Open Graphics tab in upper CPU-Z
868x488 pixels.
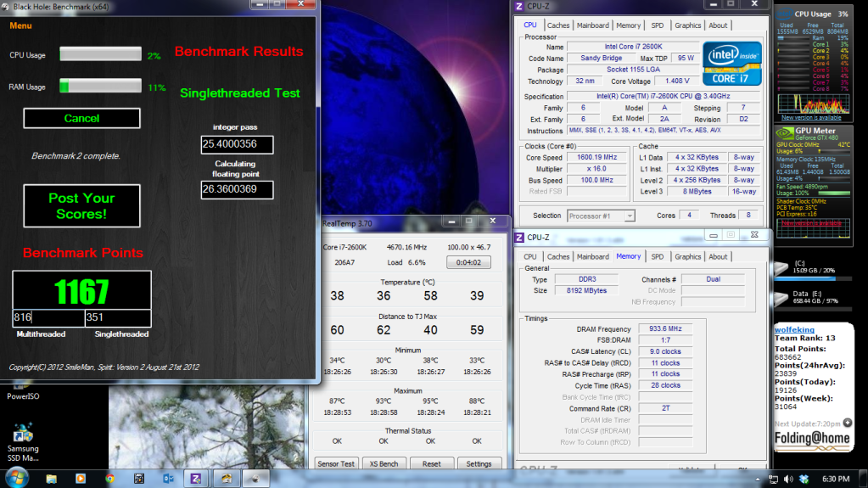(x=687, y=25)
